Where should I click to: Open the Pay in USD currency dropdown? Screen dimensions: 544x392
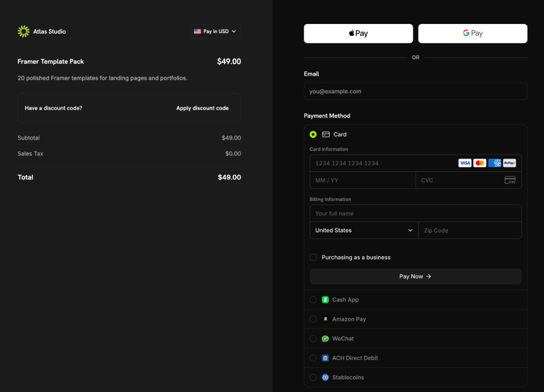click(x=215, y=31)
